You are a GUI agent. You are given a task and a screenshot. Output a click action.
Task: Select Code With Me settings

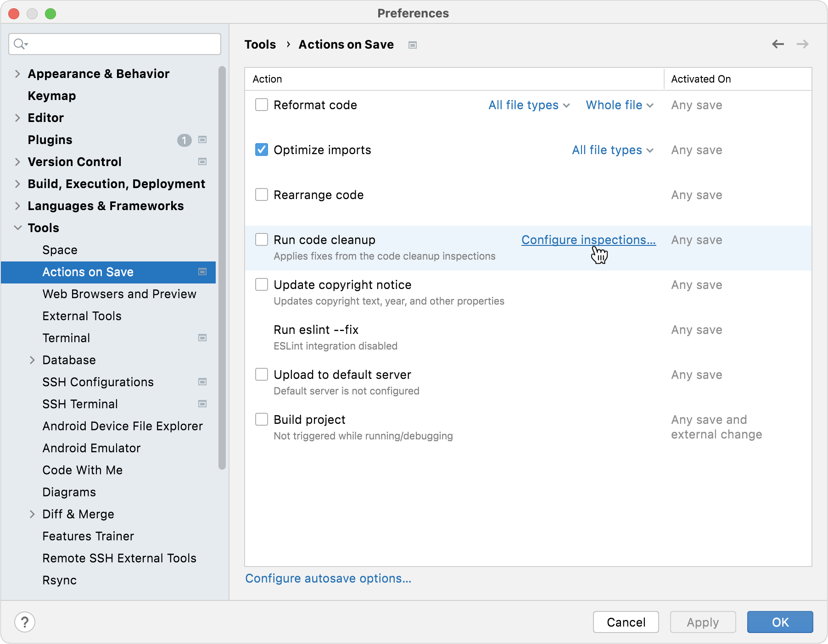(83, 470)
